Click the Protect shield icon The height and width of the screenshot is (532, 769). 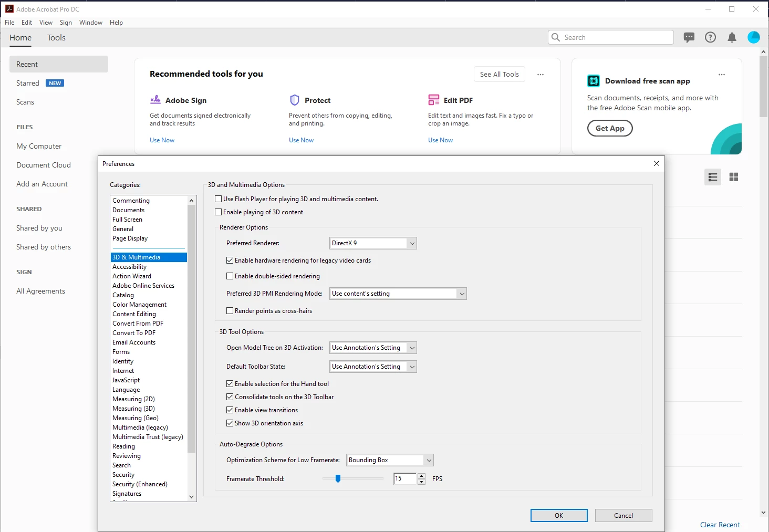pyautogui.click(x=295, y=100)
